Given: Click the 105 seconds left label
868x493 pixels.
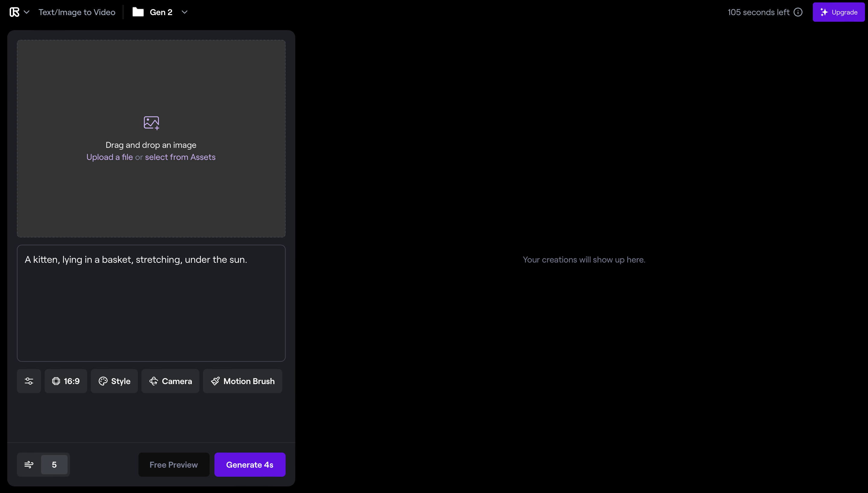Looking at the screenshot, I should click(758, 12).
